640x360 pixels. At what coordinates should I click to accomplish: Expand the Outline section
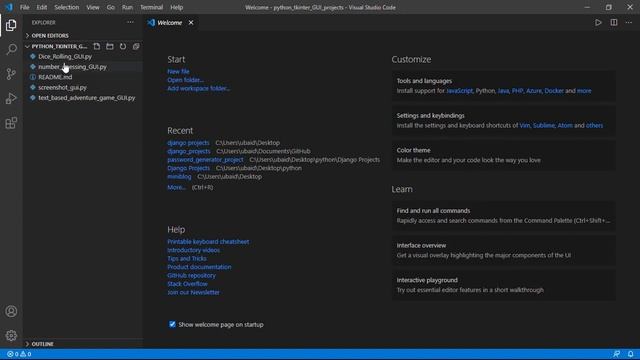(x=82, y=344)
